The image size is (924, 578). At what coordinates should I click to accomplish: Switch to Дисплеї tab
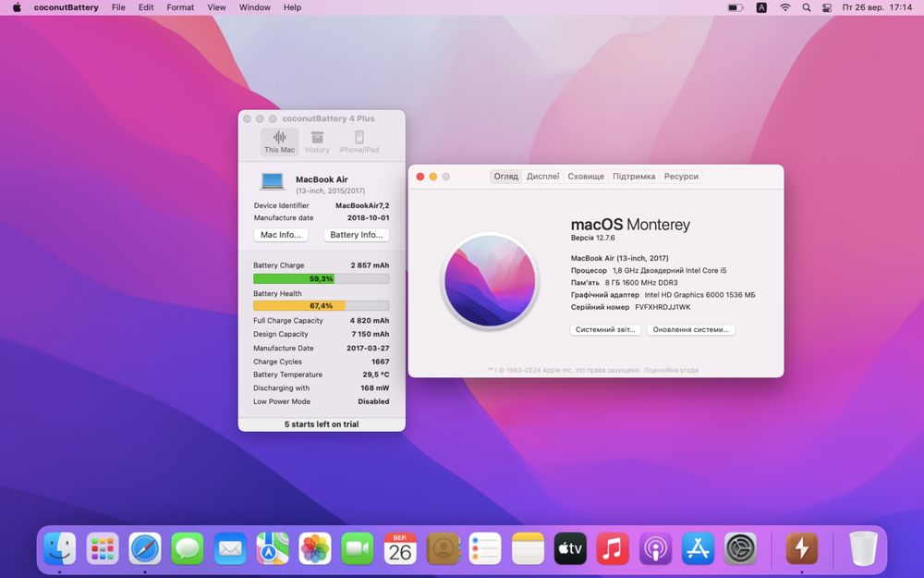coord(542,177)
